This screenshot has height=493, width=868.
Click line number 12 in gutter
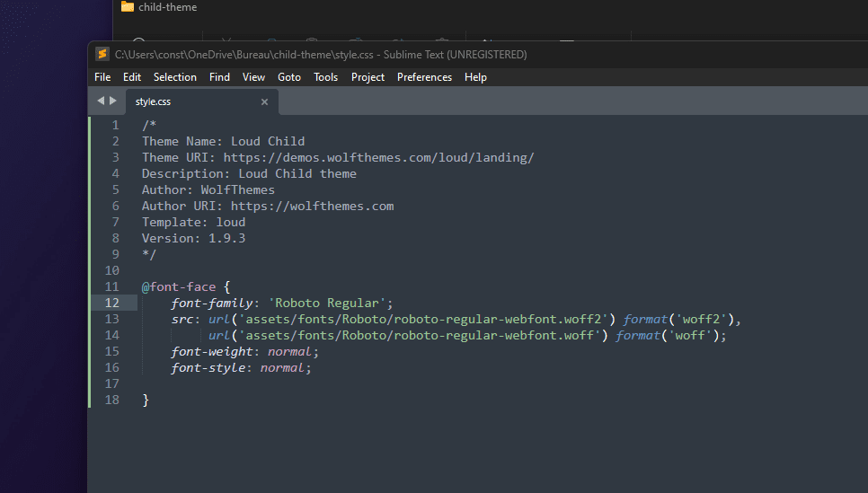click(111, 303)
